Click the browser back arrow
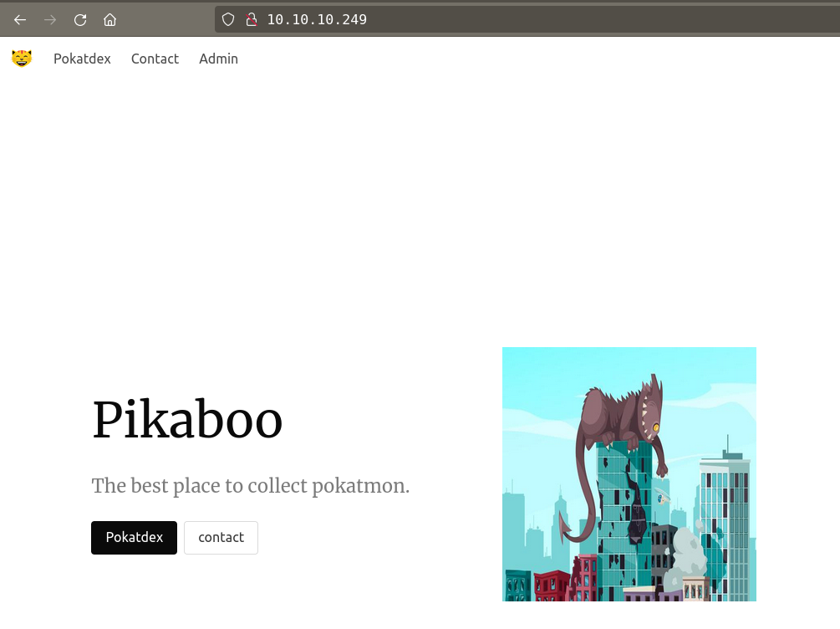Screen dimensions: 840x629 20,19
